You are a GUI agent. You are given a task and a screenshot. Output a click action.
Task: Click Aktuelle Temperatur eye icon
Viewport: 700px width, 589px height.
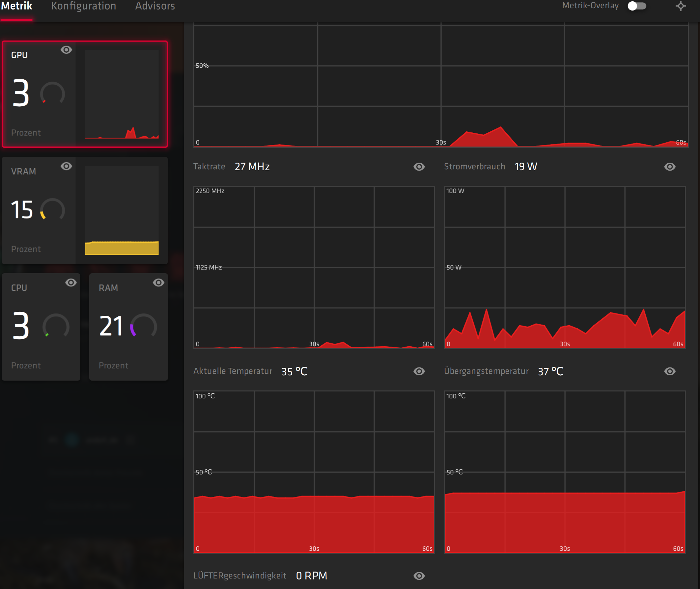tap(419, 371)
